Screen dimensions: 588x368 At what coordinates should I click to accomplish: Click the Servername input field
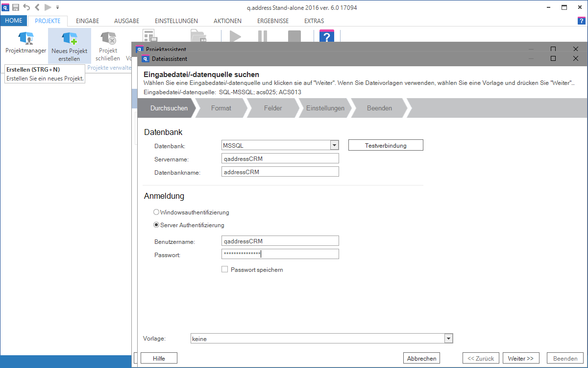tap(280, 158)
